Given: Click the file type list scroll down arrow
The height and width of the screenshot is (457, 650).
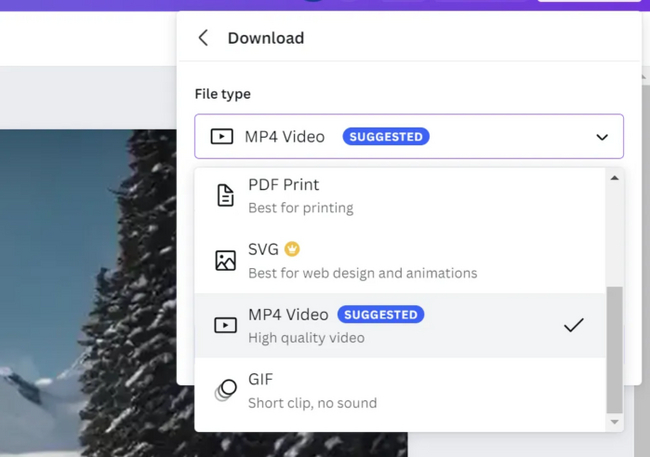Looking at the screenshot, I should coord(614,422).
